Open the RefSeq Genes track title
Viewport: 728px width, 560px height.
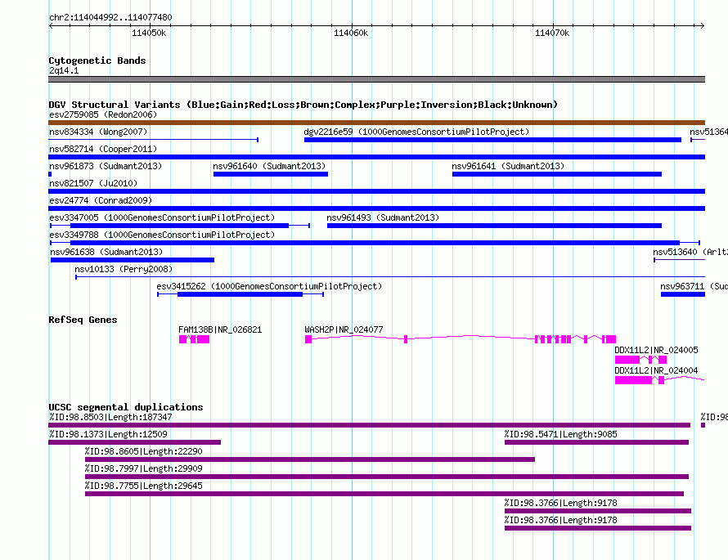point(83,320)
